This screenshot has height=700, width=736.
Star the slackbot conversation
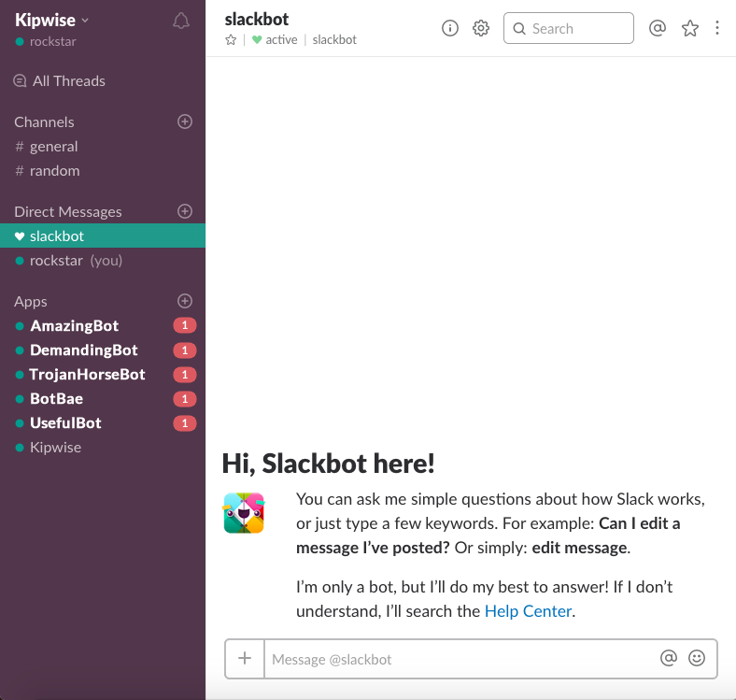pyautogui.click(x=231, y=40)
